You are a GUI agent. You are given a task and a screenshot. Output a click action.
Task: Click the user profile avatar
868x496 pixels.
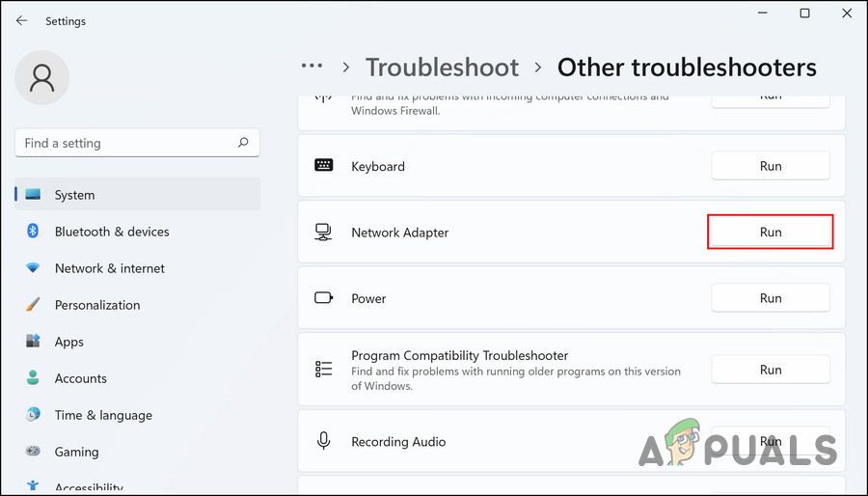pyautogui.click(x=42, y=77)
